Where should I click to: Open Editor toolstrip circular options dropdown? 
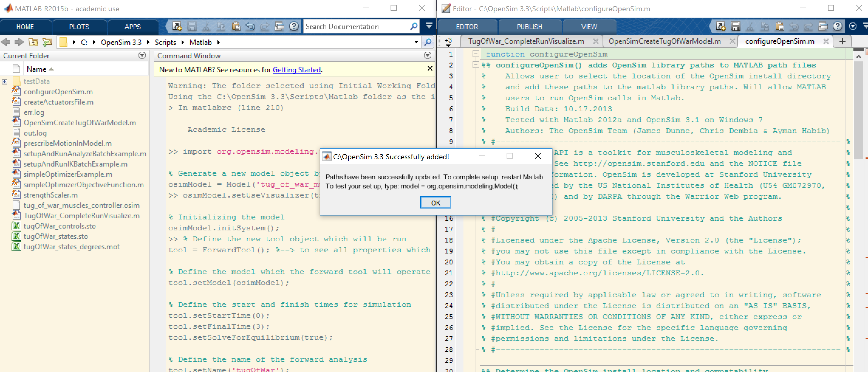(x=853, y=26)
